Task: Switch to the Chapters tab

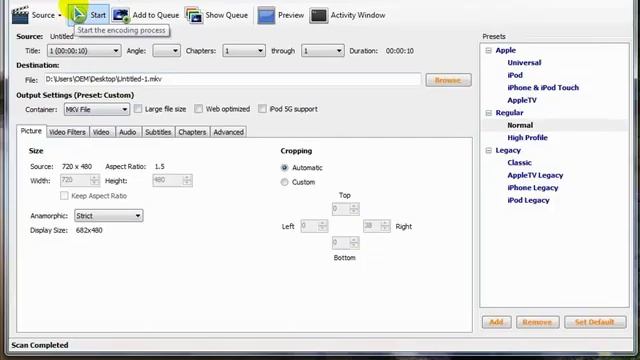Action: [192, 132]
